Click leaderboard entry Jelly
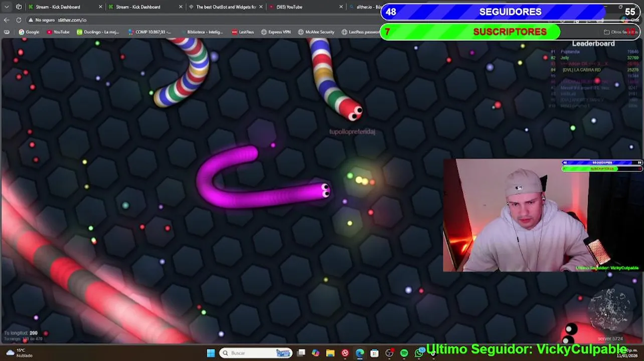Screen dimensions: 644x361 [565, 58]
